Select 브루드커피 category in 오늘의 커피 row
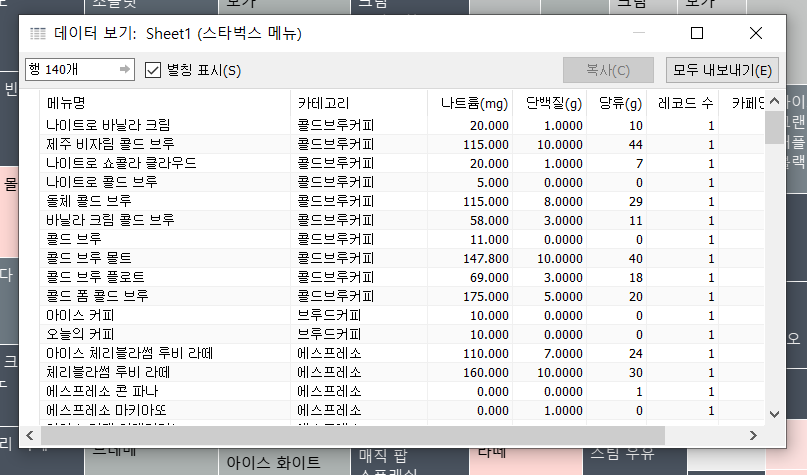This screenshot has width=807, height=475. coord(329,335)
